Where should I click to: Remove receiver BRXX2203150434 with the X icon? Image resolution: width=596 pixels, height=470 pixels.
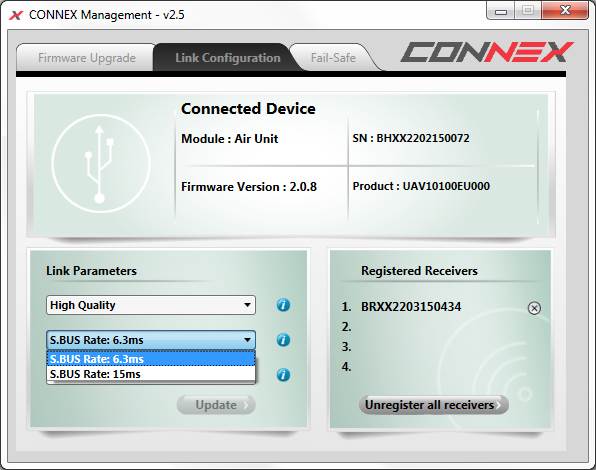[x=534, y=308]
